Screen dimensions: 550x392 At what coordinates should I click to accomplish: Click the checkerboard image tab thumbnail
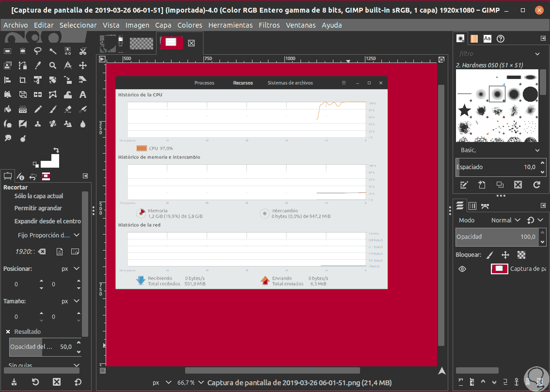pyautogui.click(x=141, y=44)
